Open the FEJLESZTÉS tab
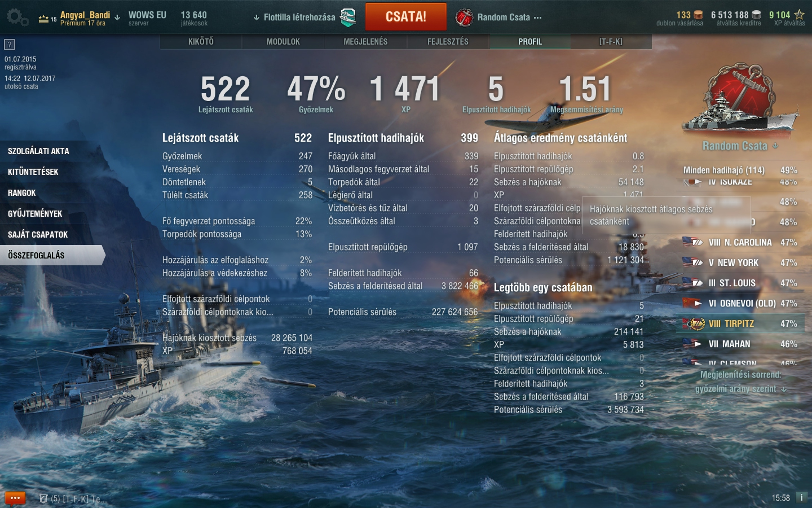The image size is (812, 508). click(x=448, y=42)
